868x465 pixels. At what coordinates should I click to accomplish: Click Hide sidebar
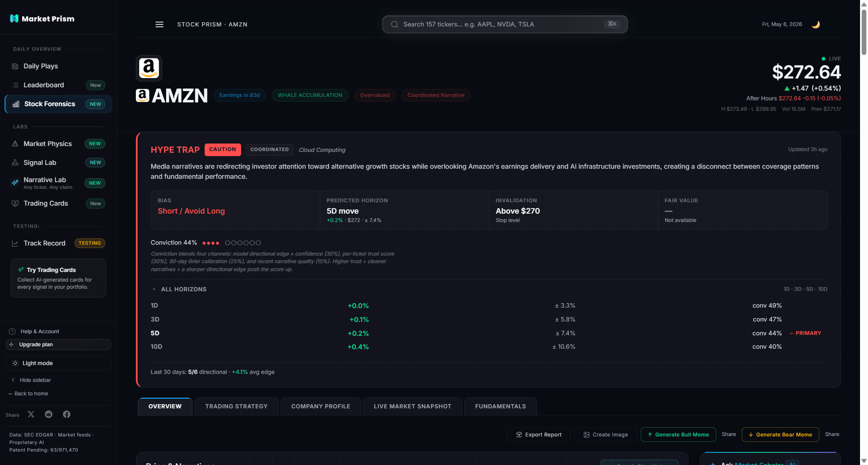[31, 380]
